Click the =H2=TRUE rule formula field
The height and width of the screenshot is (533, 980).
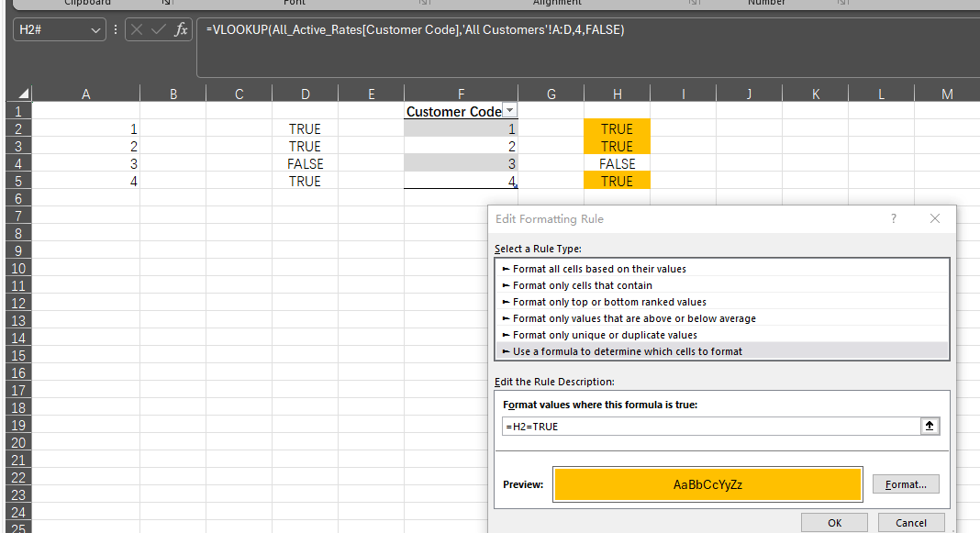tap(711, 427)
